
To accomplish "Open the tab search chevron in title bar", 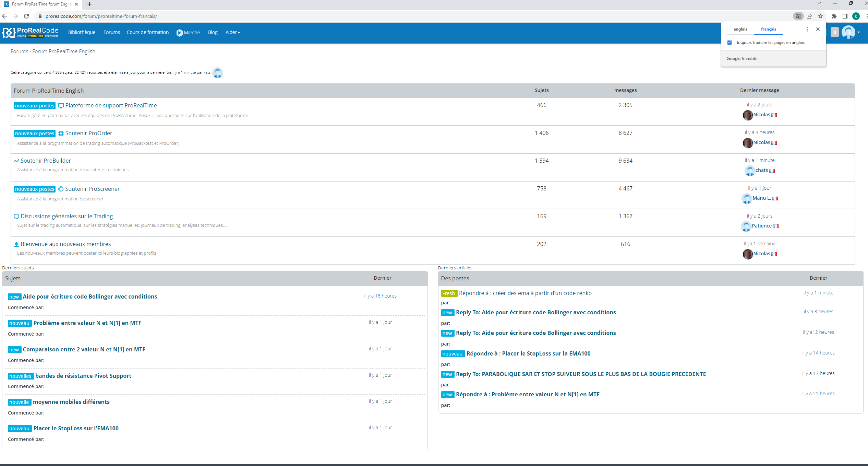I will (819, 3).
